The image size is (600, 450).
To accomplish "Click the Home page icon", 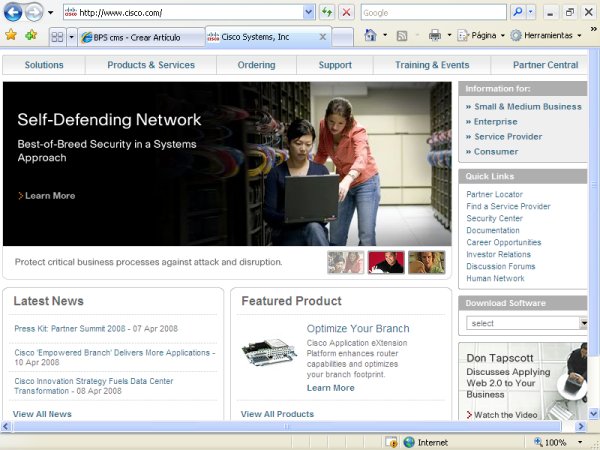I will tap(371, 35).
